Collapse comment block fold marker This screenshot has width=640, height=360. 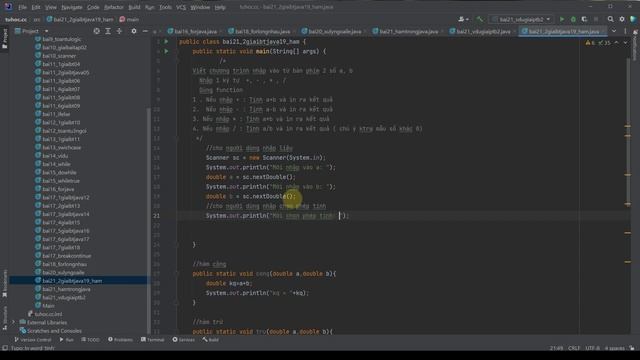click(178, 61)
